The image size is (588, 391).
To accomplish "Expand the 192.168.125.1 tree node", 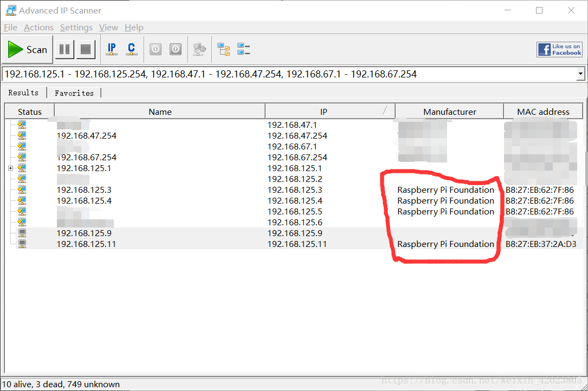I will [11, 168].
